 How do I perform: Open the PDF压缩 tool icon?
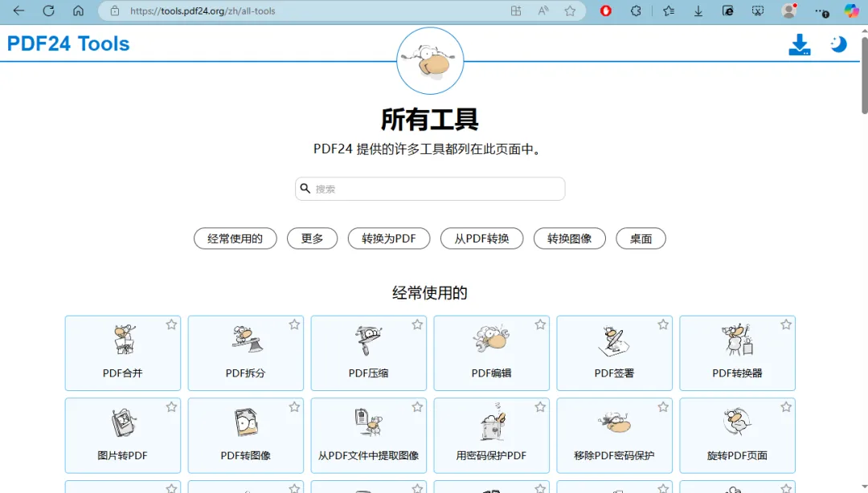[369, 340]
